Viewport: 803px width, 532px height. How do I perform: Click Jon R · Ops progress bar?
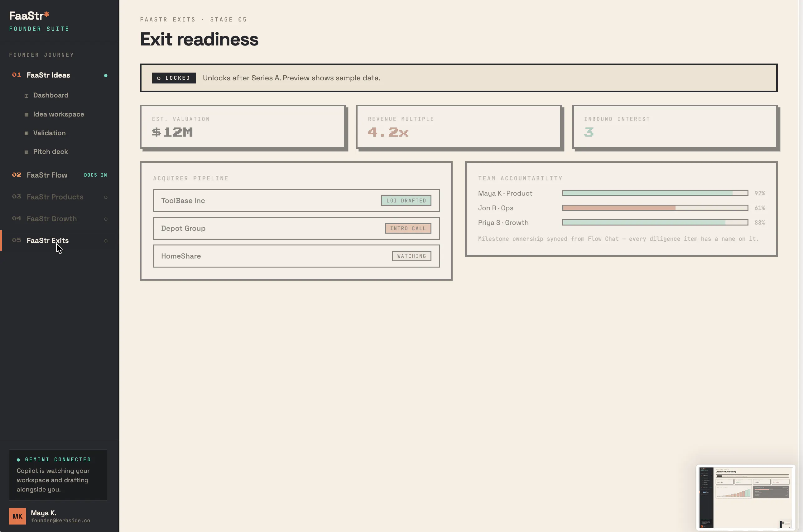click(x=655, y=208)
